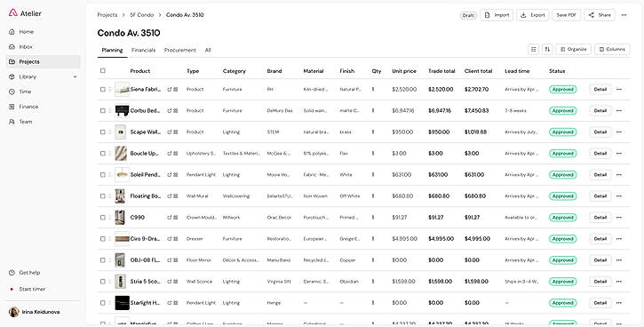Open row menu for Stria 5 Sconce row

[x=619, y=282]
